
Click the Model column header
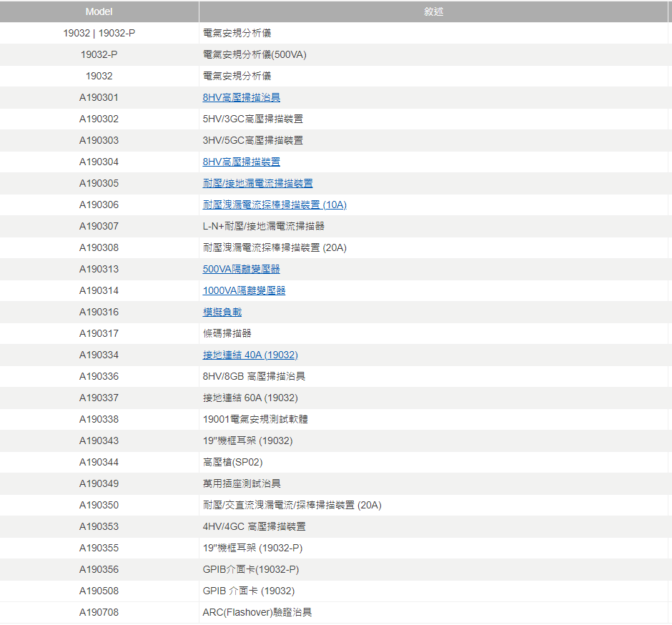[x=99, y=11]
